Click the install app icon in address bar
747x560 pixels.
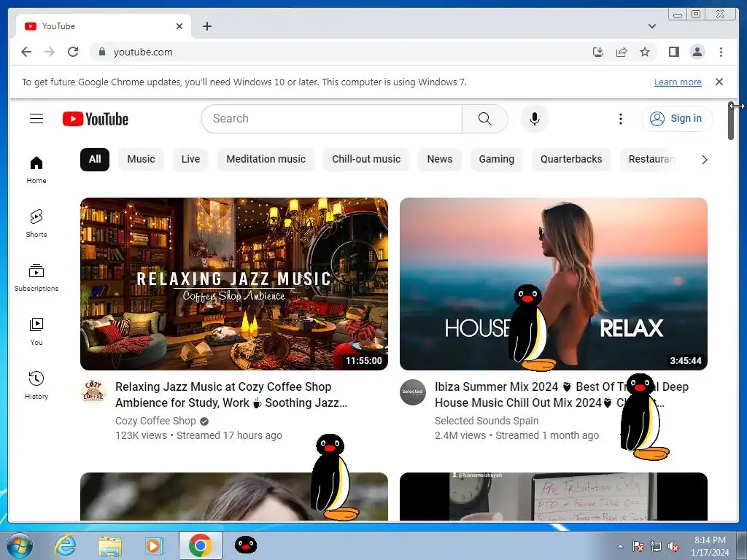[598, 52]
